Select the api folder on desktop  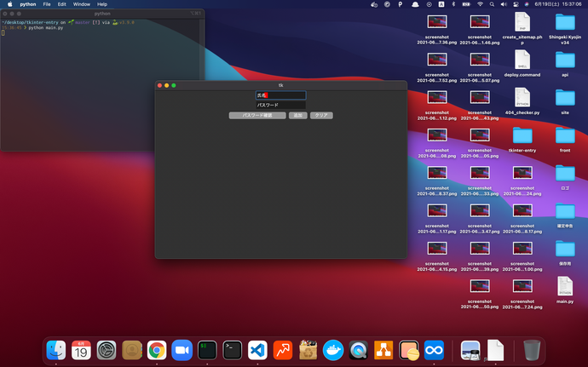[x=565, y=64]
